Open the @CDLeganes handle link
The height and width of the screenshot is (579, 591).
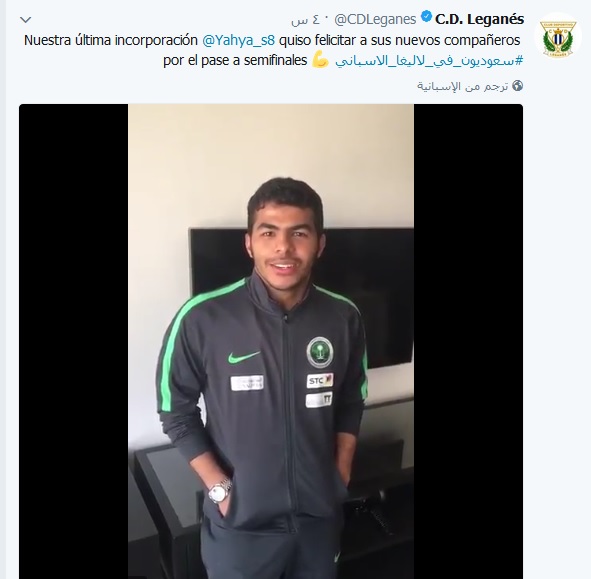pyautogui.click(x=375, y=19)
